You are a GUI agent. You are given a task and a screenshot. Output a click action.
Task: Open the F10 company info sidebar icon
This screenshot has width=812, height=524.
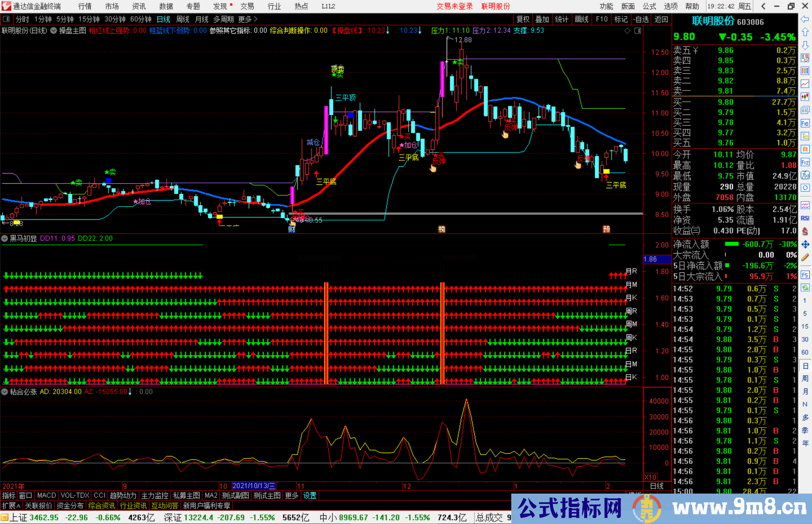(805, 123)
